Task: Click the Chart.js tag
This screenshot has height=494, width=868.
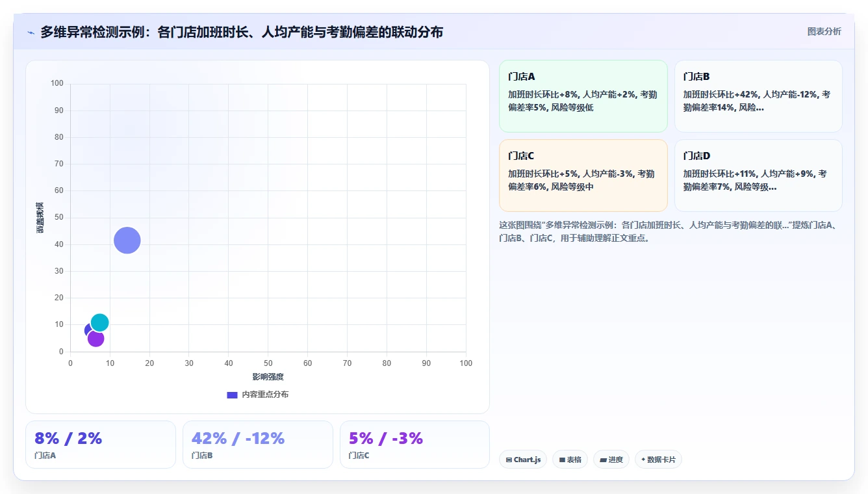Action: 523,460
